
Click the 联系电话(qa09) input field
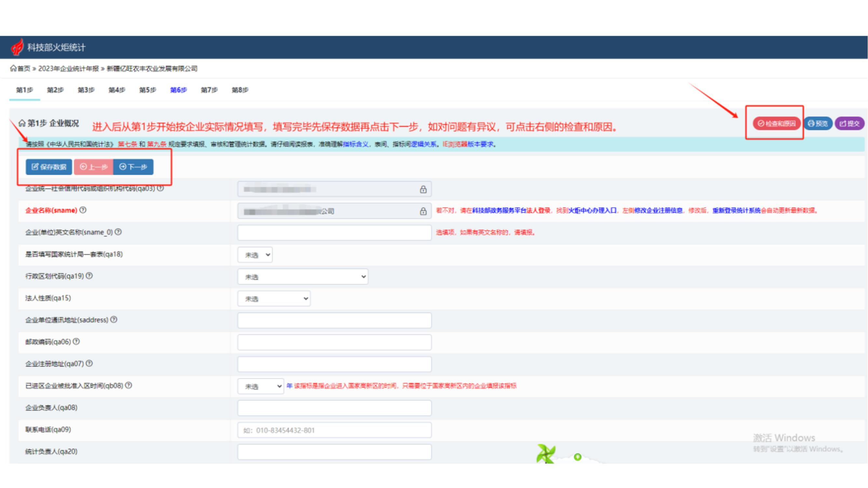pyautogui.click(x=334, y=430)
